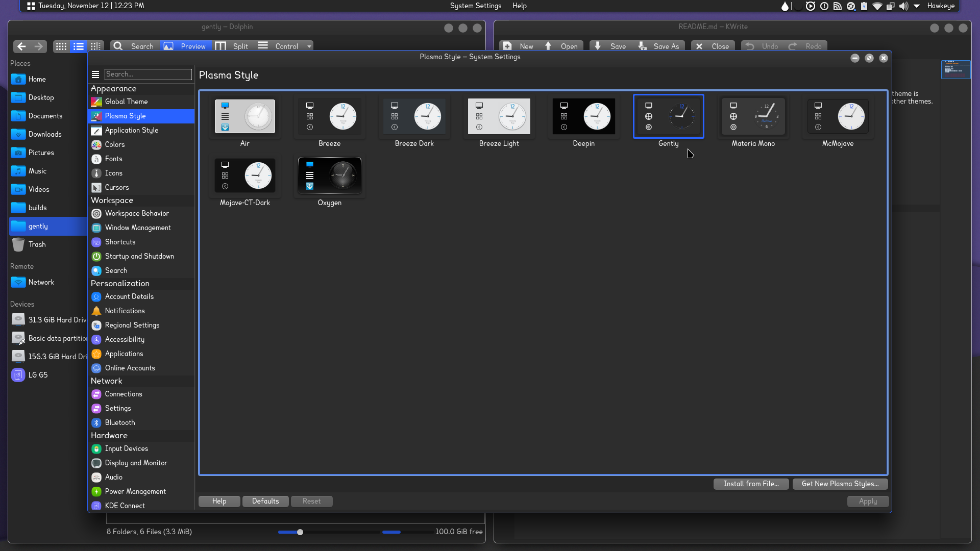Open Startup and Shutdown settings

tap(141, 256)
